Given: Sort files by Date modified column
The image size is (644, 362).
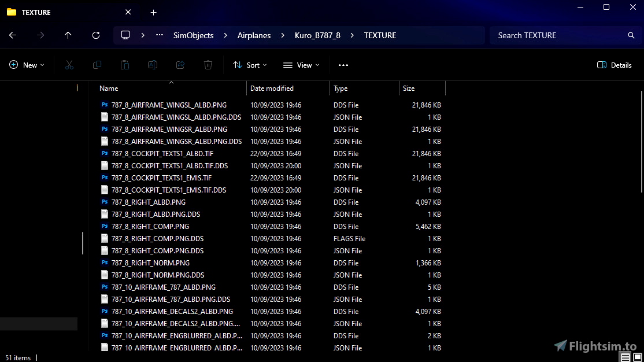Looking at the screenshot, I should (272, 88).
